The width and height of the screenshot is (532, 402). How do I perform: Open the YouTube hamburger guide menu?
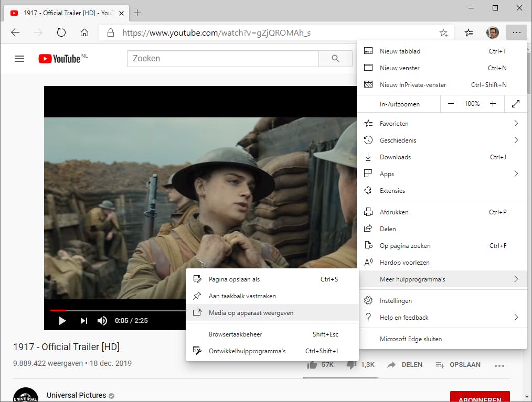19,59
